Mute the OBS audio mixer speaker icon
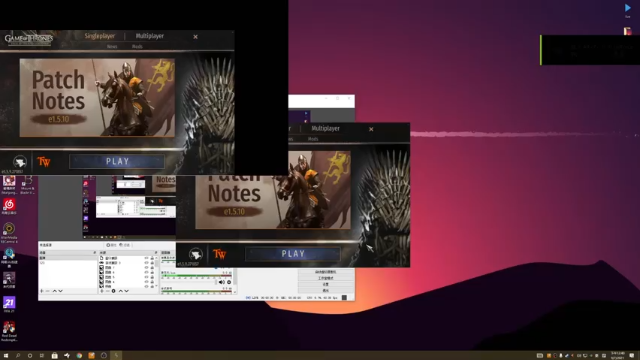The width and height of the screenshot is (640, 360). point(222,282)
